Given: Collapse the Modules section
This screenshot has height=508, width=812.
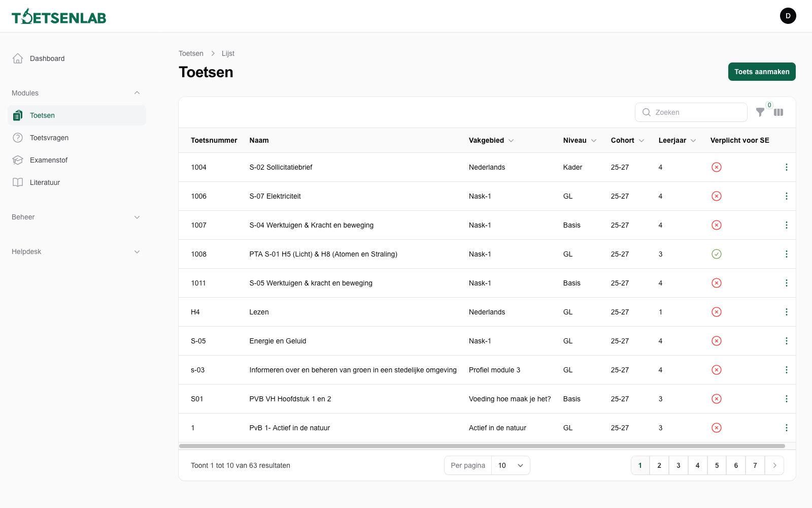Looking at the screenshot, I should tap(137, 92).
